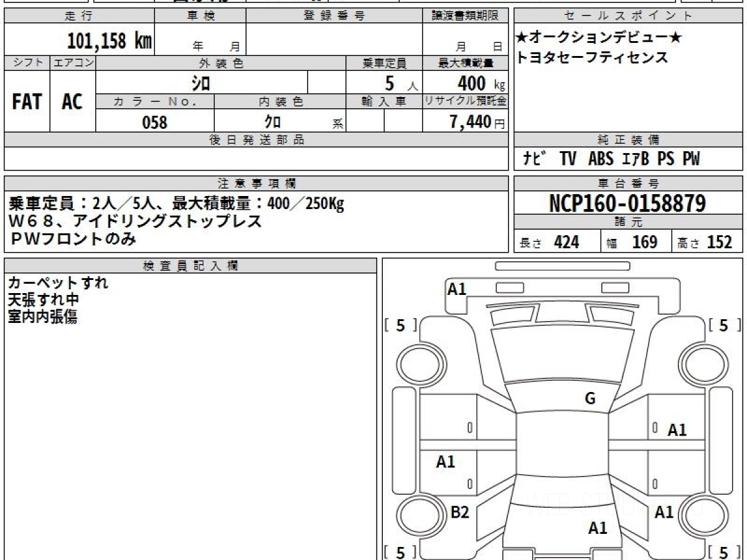Click the 幅 169 dimension
The height and width of the screenshot is (560, 747).
(632, 242)
